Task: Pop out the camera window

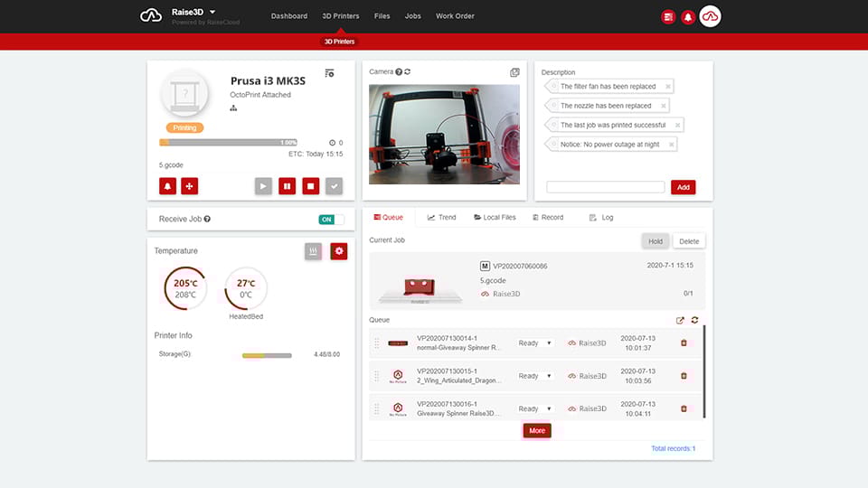Action: pyautogui.click(x=514, y=72)
